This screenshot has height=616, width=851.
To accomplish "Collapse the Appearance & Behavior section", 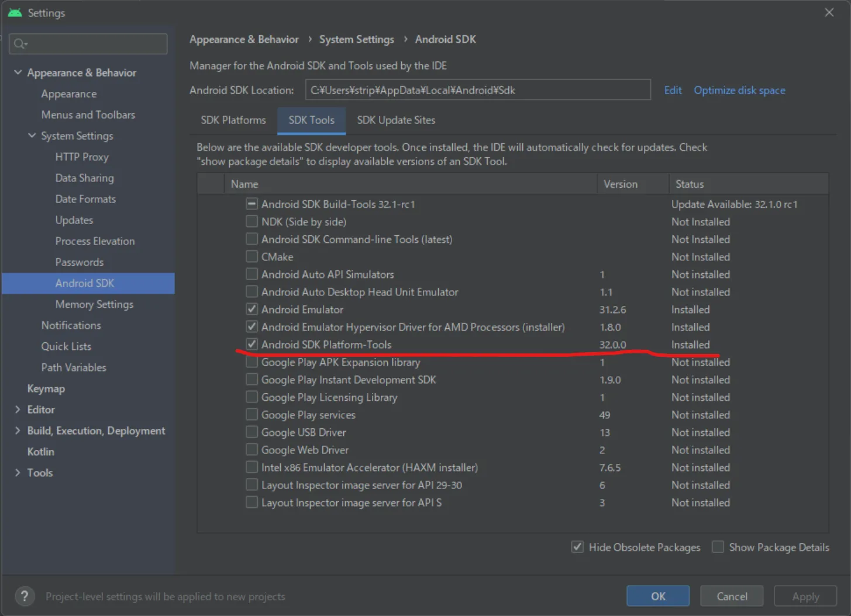I will point(18,73).
